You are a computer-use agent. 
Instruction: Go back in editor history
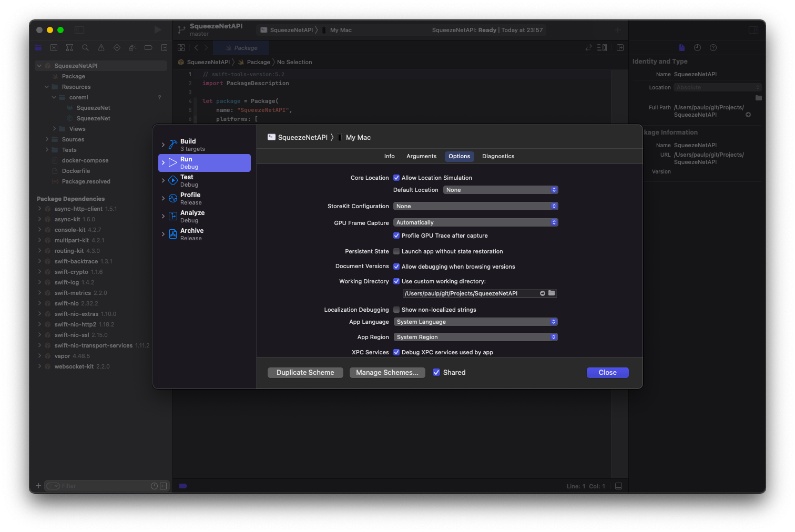coord(196,48)
